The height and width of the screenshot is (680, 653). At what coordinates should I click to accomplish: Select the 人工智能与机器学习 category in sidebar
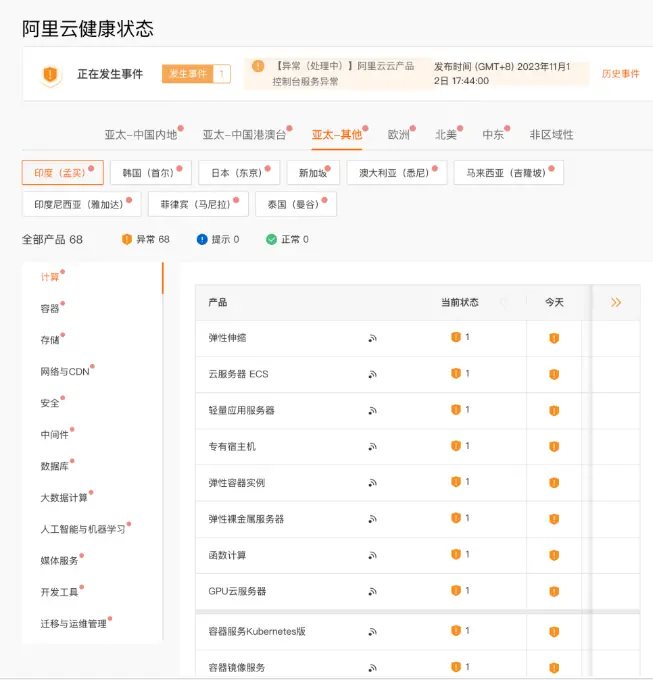pyautogui.click(x=83, y=529)
